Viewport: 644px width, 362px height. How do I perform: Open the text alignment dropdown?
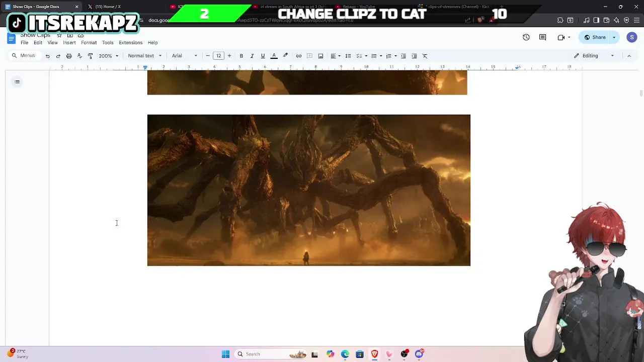point(335,56)
